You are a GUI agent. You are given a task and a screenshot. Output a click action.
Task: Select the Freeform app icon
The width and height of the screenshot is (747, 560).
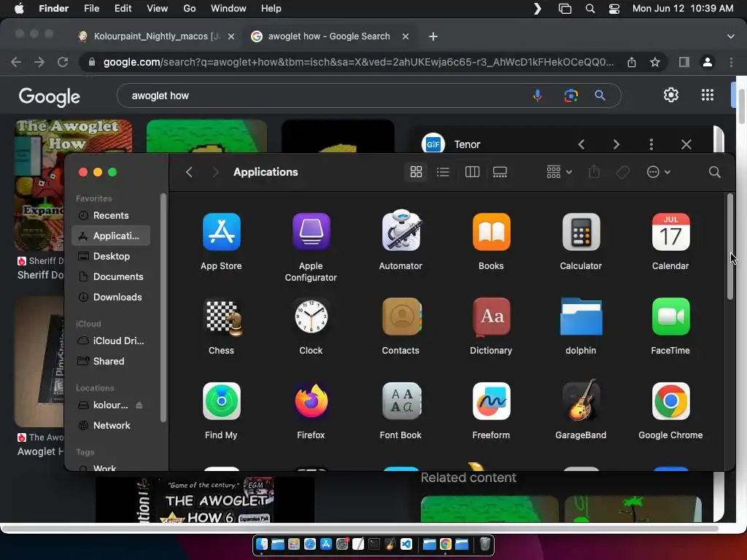pos(491,401)
